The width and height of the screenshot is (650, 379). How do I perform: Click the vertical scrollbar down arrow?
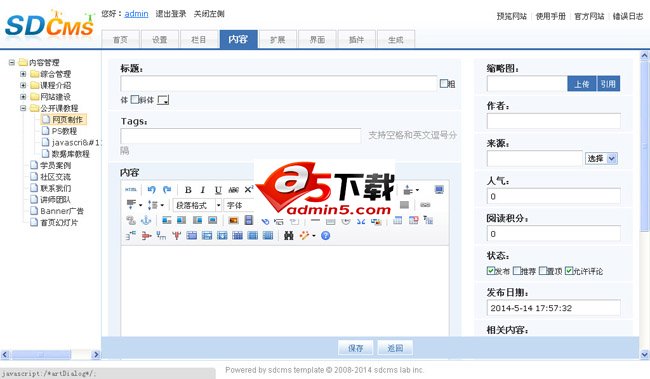pyautogui.click(x=645, y=355)
